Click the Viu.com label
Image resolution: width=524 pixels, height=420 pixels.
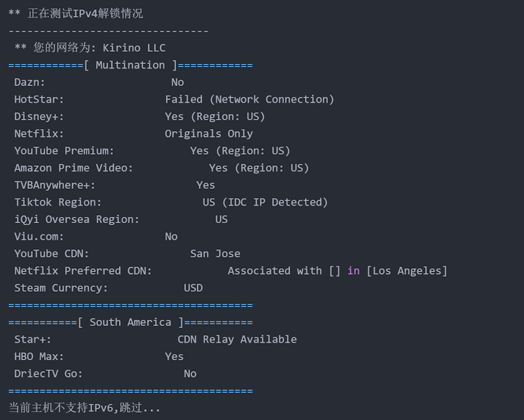39,237
